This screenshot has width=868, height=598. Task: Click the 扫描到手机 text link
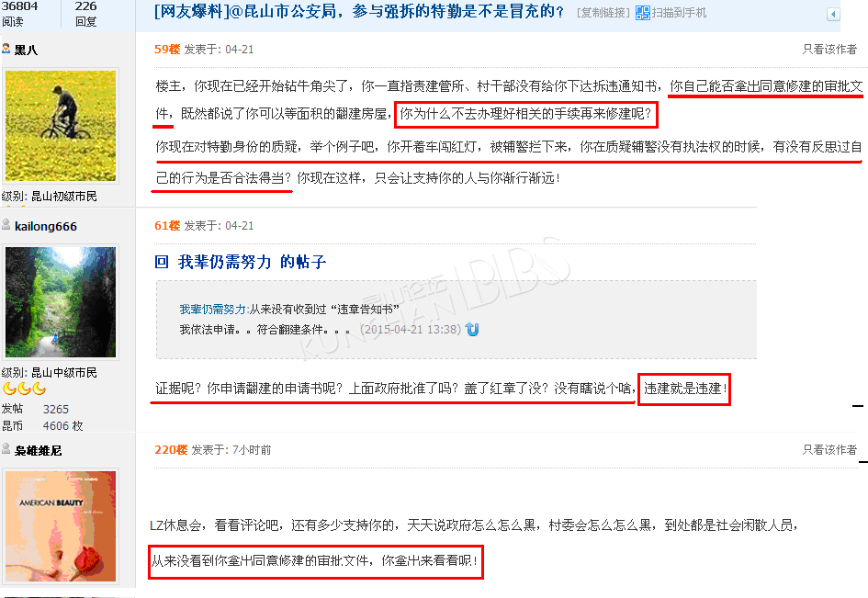tap(679, 13)
